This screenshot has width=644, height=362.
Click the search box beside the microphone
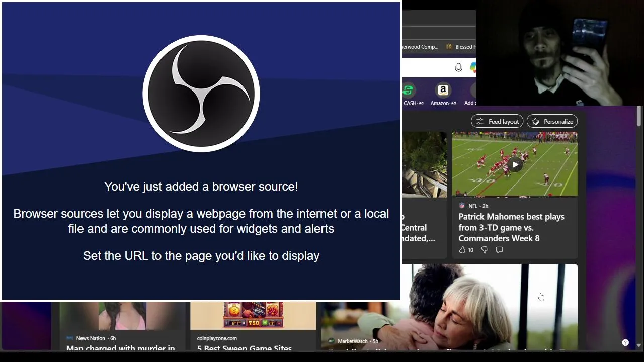428,67
